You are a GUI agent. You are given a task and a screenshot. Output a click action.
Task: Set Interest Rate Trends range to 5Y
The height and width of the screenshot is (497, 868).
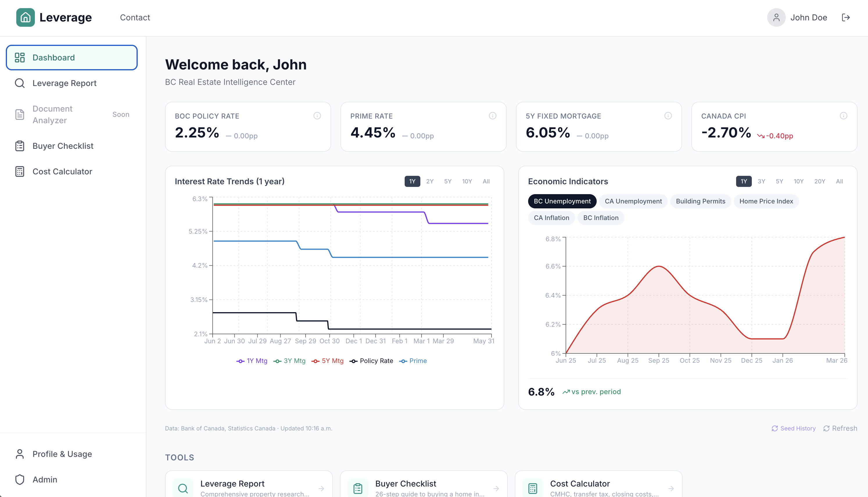pos(448,181)
